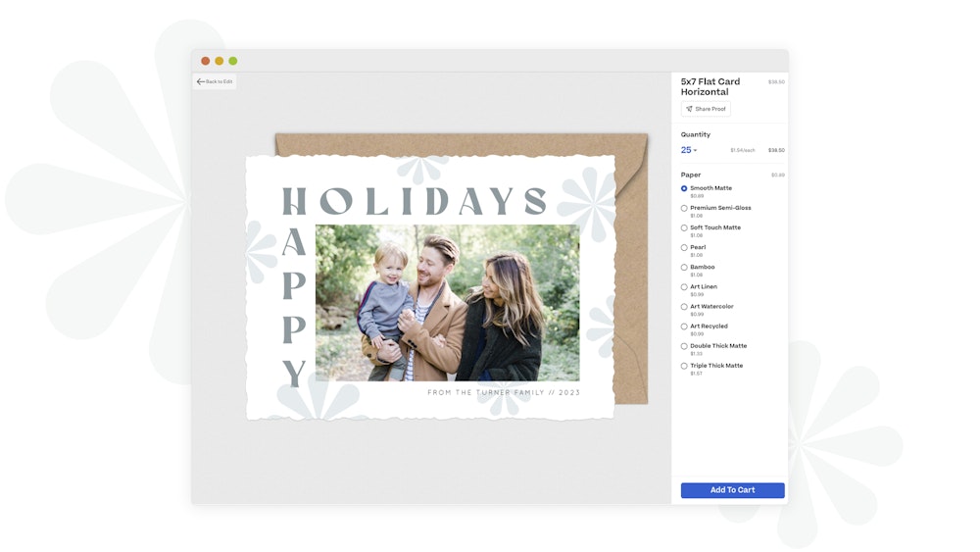Select Smooth Matte paper option
The image size is (980, 552).
684,188
